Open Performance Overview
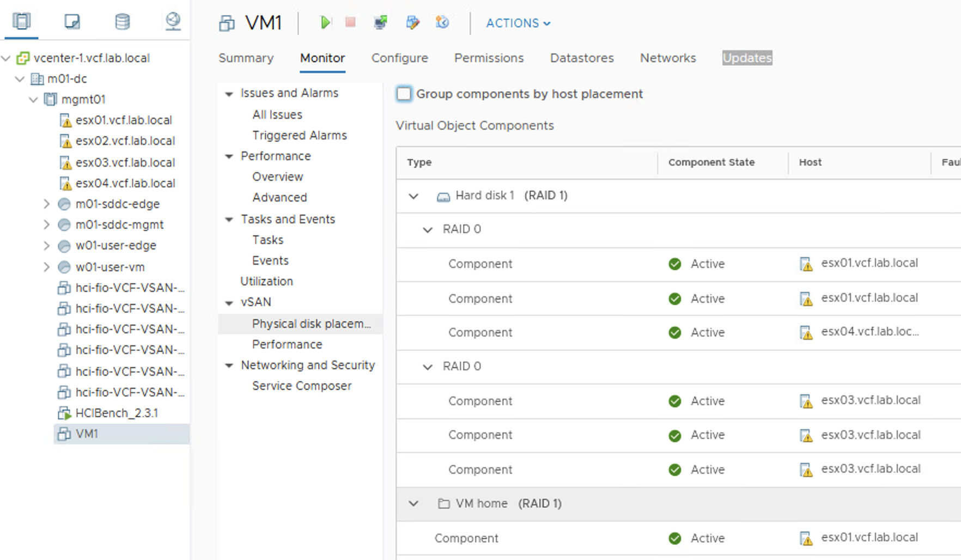This screenshot has width=961, height=560. 278,176
